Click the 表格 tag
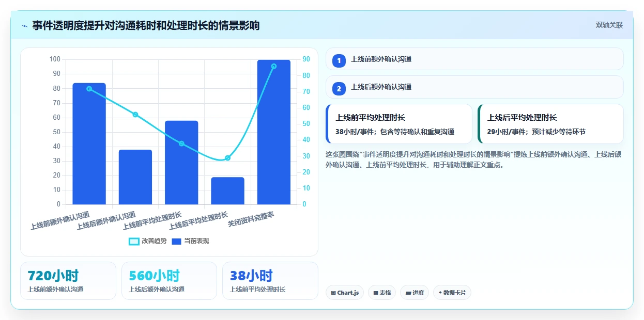 (382, 293)
